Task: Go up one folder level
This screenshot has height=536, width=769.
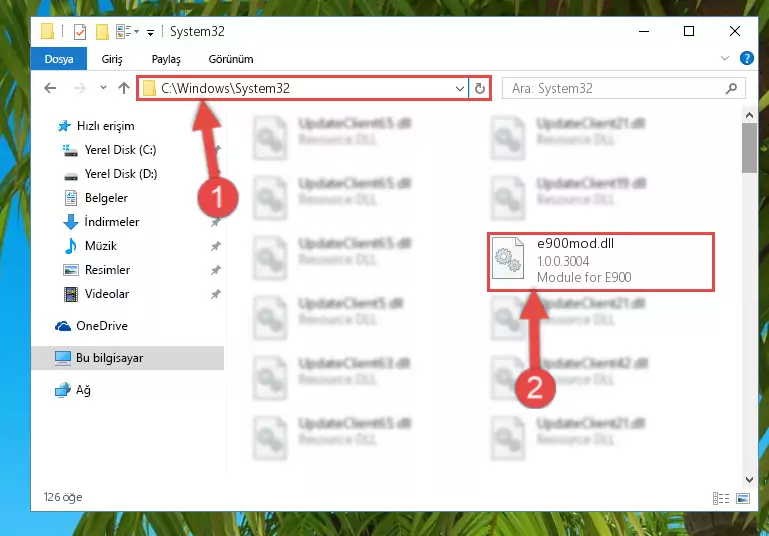Action: tap(124, 88)
